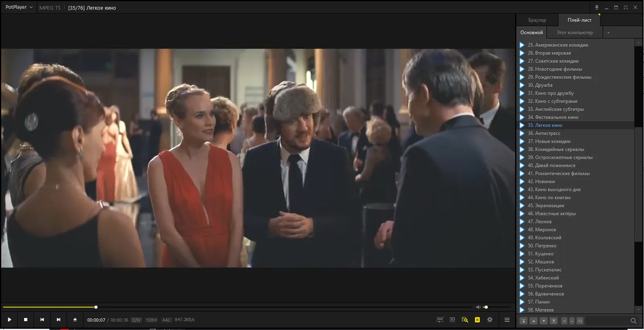Click the S/W decoder indicator

136,320
